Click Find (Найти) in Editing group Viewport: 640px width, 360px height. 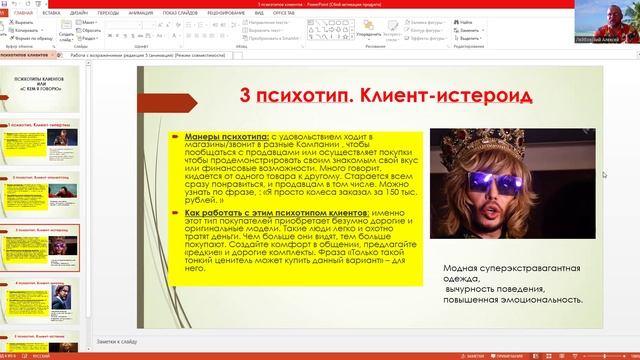tap(463, 22)
